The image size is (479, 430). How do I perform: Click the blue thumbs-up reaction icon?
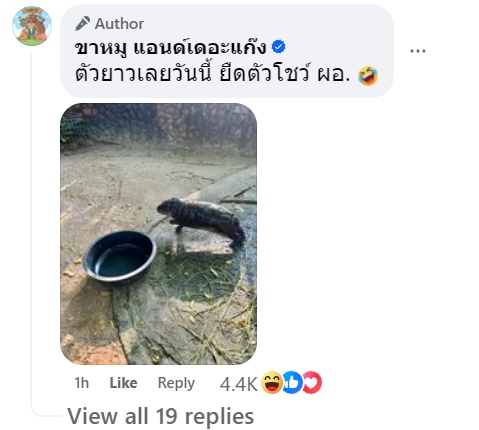(292, 382)
